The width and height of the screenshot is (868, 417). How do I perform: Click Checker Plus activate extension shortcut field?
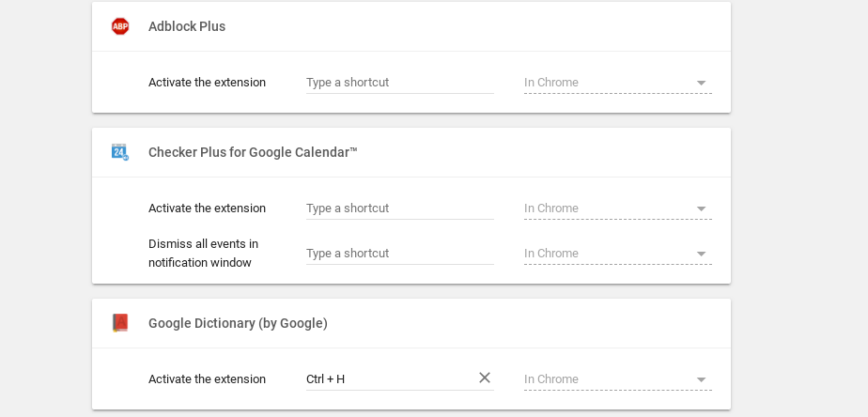399,208
